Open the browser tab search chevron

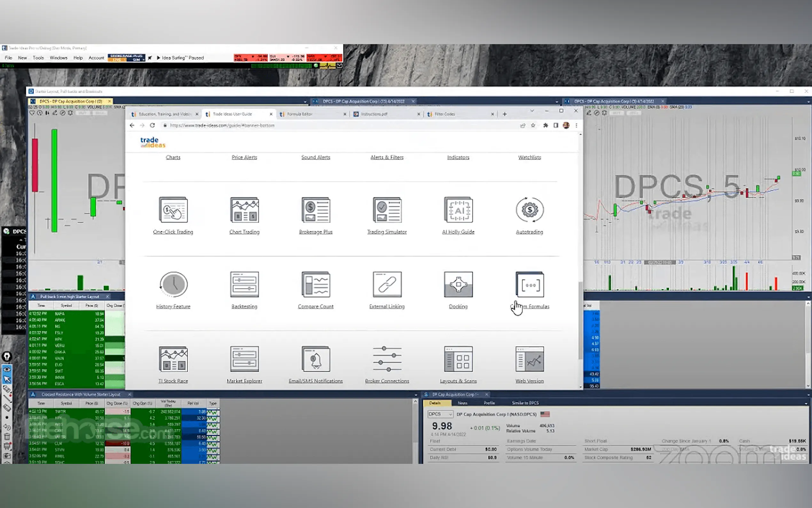pyautogui.click(x=532, y=111)
